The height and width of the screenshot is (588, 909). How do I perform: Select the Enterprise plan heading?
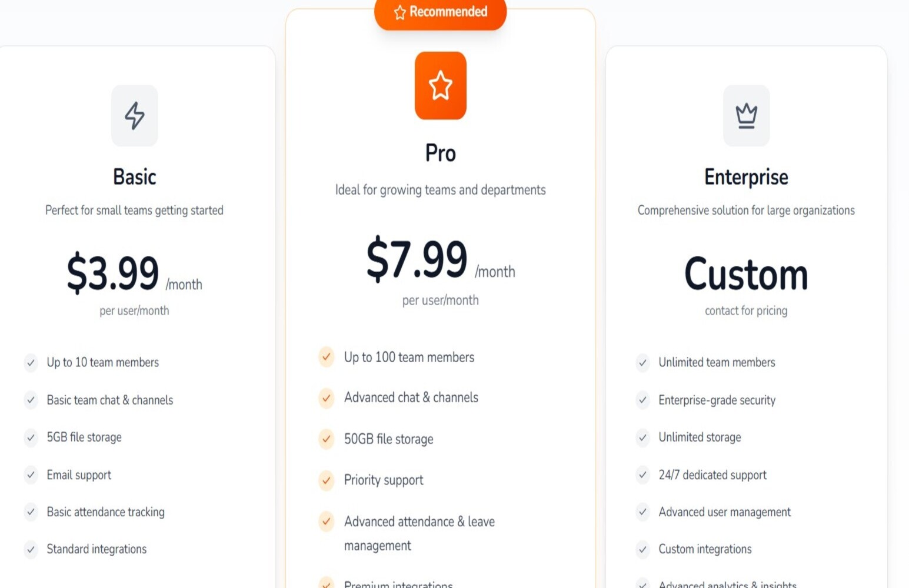click(x=746, y=177)
